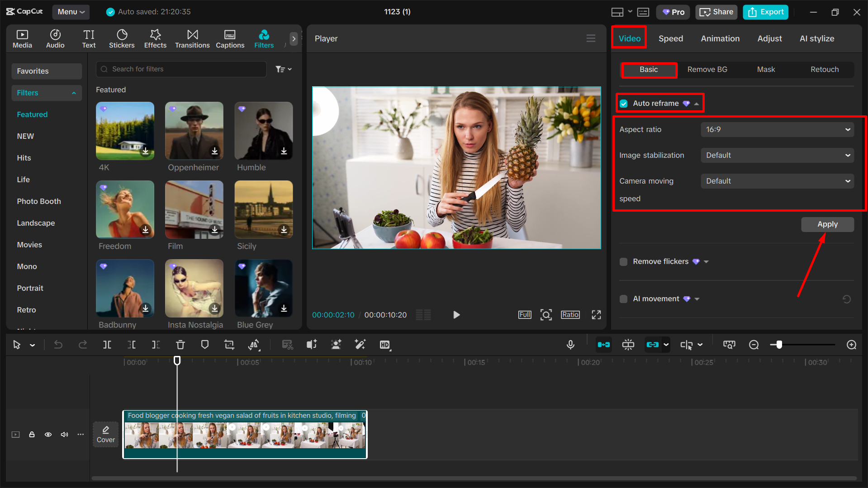Open the Menu in the top bar

[x=71, y=12]
